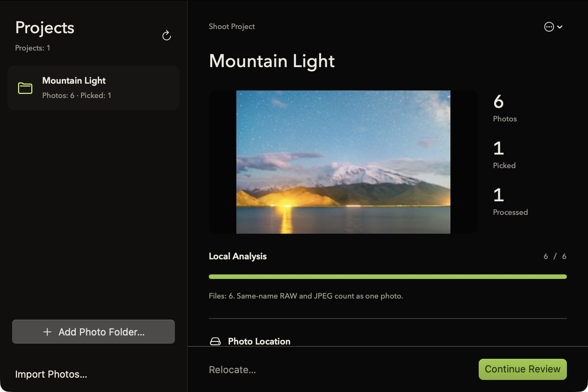Click the Local Analysis progress bar

tap(387, 277)
